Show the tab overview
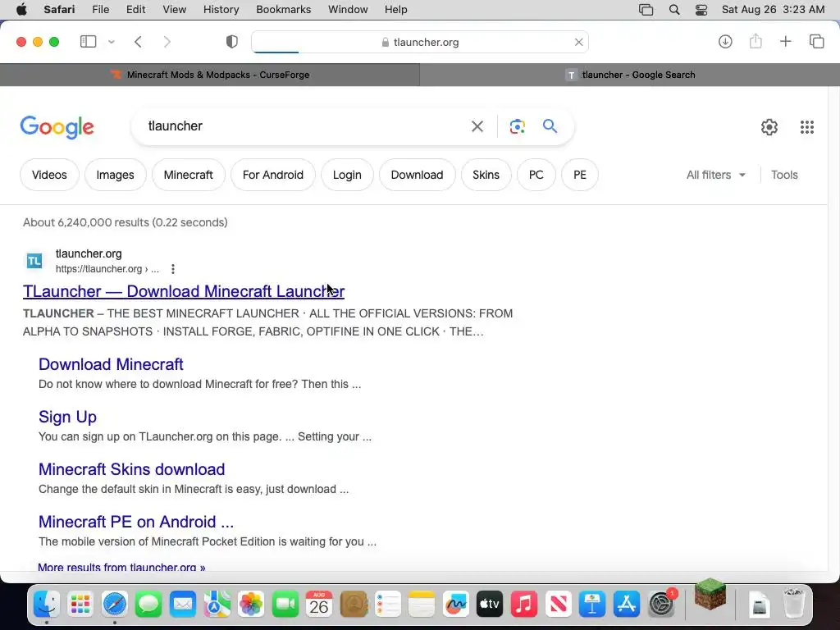Screen dimensions: 840x630 point(816,41)
